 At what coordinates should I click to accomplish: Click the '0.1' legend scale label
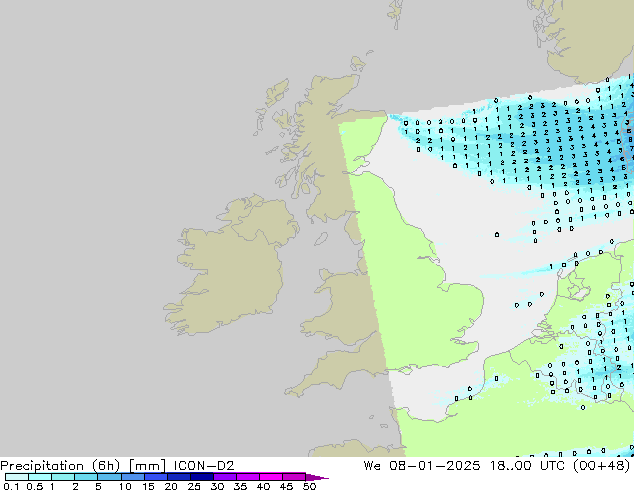[x=11, y=486]
